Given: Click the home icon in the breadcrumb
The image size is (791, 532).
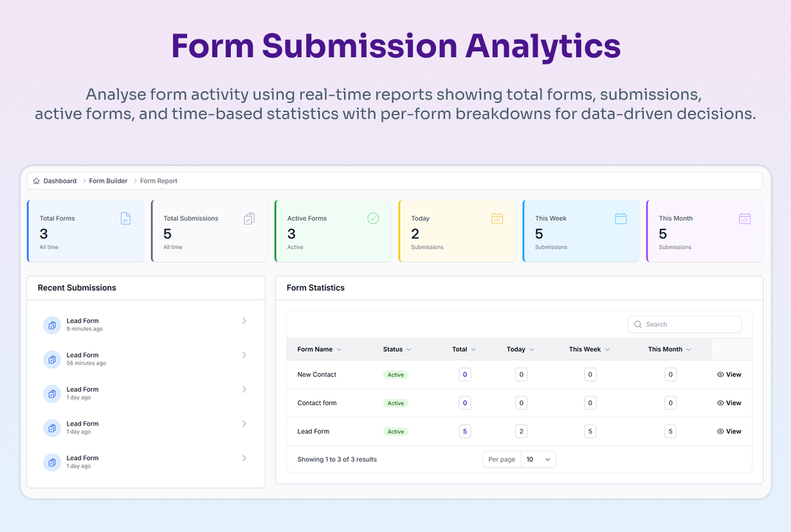Looking at the screenshot, I should [x=36, y=181].
